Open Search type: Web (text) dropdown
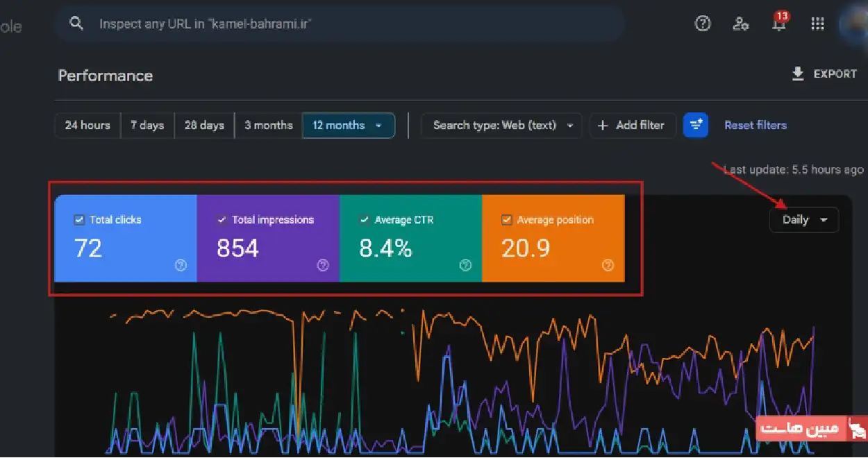 coord(501,126)
